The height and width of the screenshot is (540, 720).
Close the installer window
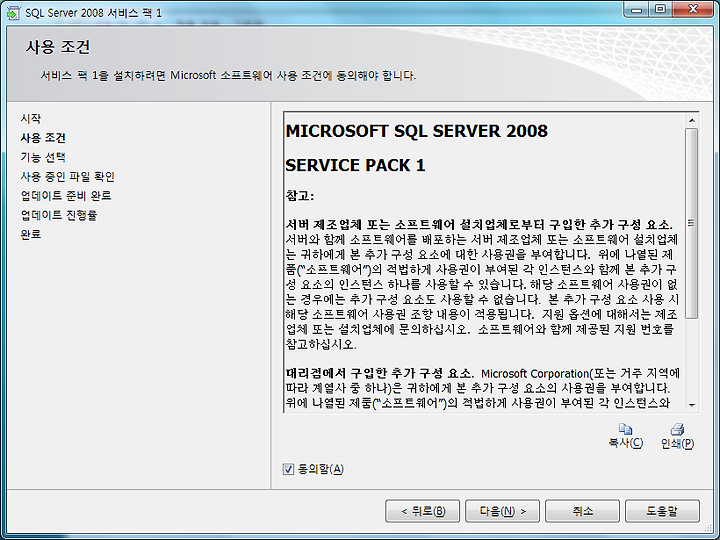693,9
